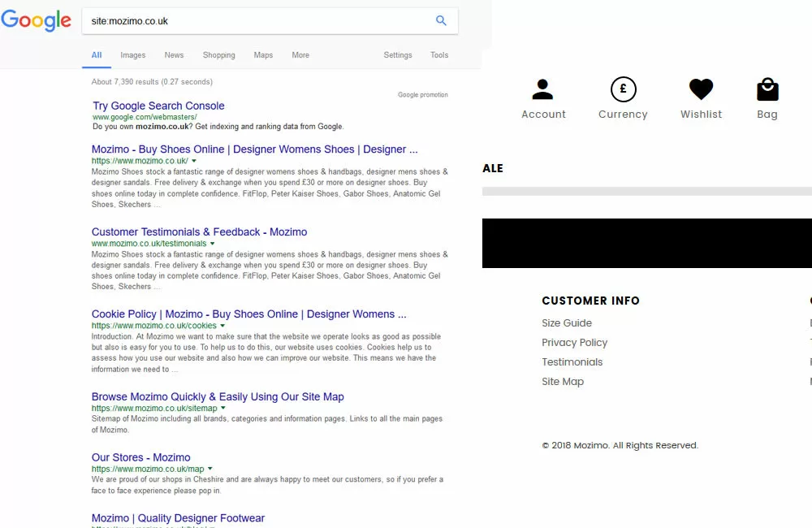
Task: Open the shopping Bag icon
Action: pyautogui.click(x=767, y=89)
